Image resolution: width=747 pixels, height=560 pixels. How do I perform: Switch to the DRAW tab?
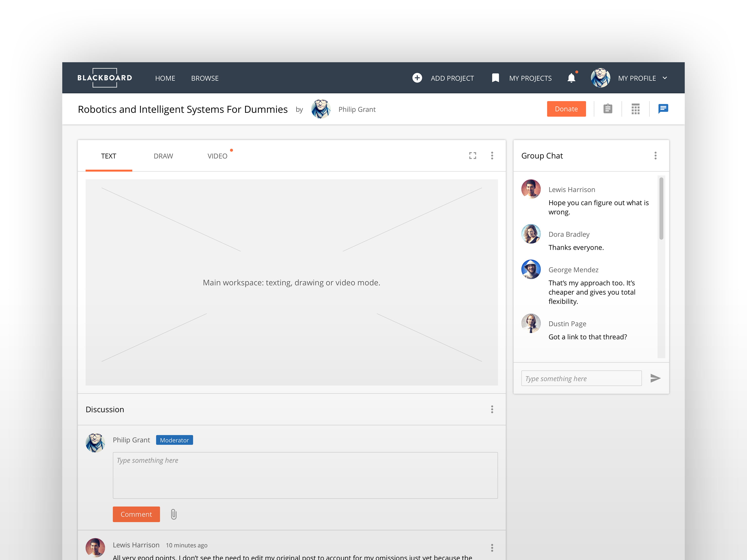pos(163,156)
